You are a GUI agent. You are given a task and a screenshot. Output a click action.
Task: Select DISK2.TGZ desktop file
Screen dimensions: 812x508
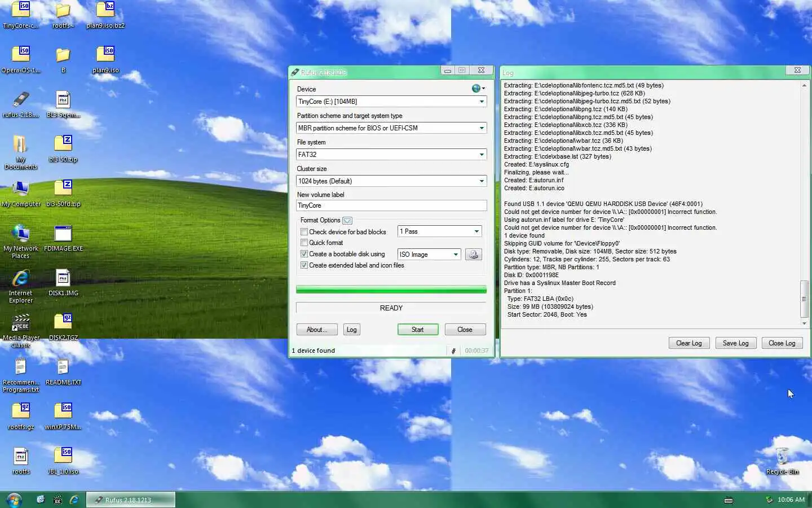tap(63, 327)
